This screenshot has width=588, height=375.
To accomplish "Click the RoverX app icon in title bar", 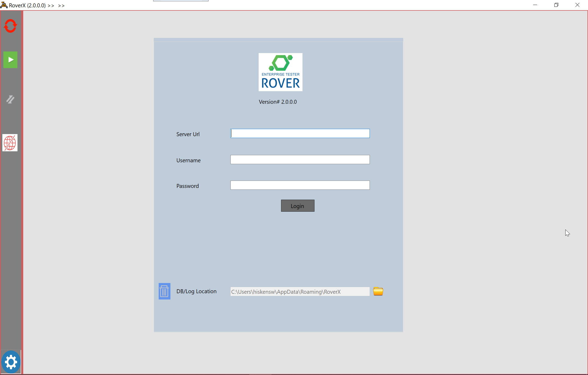I will tap(4, 5).
